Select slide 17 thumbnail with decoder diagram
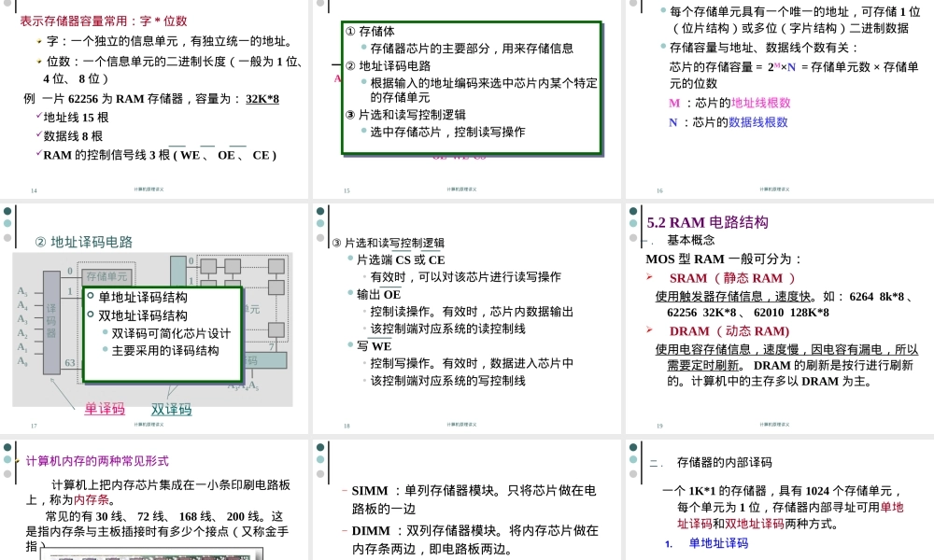 pos(154,318)
